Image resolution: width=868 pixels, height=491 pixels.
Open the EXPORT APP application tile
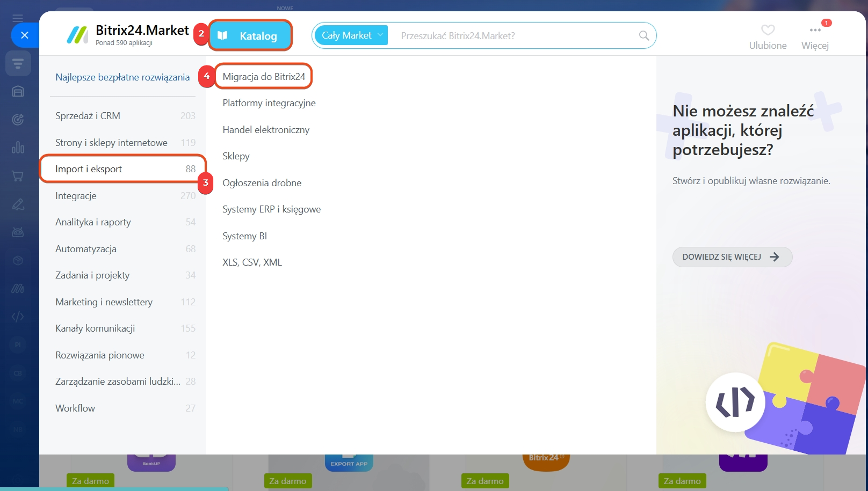[x=349, y=463]
